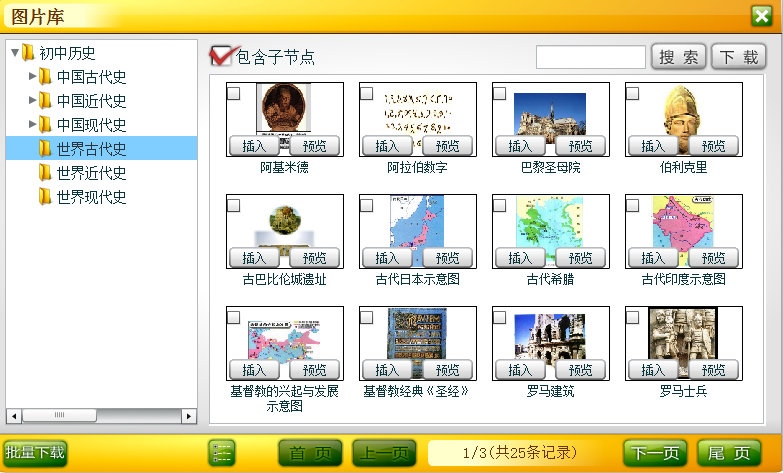Click the 批量下载 button
Screen dimensions: 783x473
pos(34,453)
